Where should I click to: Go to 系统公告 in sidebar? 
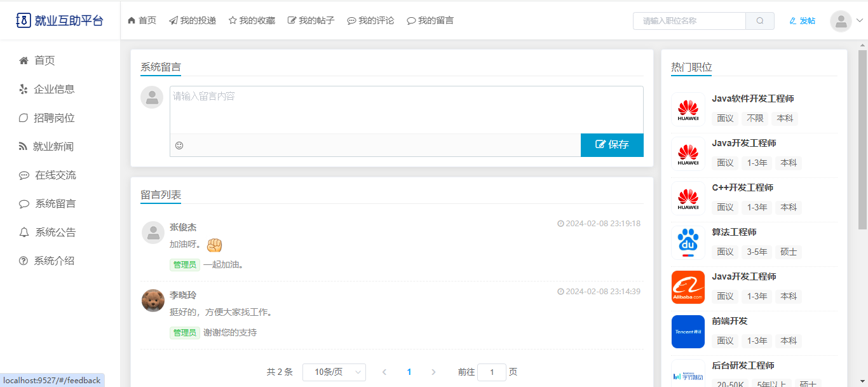pos(55,233)
